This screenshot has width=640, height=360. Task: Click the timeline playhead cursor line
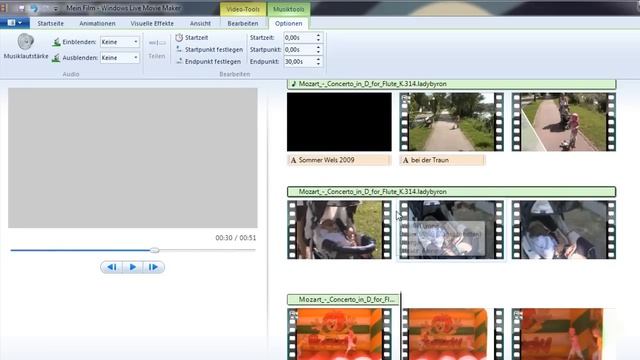(401, 325)
